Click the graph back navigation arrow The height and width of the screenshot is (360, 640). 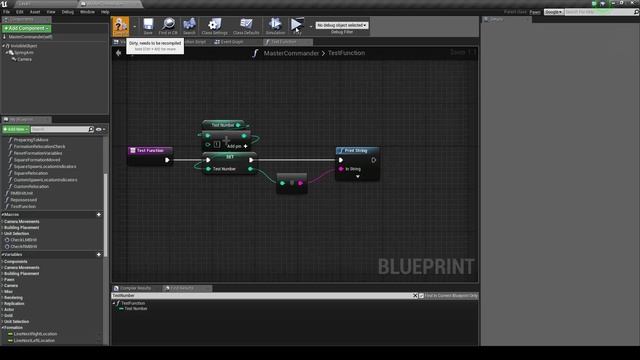pos(118,53)
